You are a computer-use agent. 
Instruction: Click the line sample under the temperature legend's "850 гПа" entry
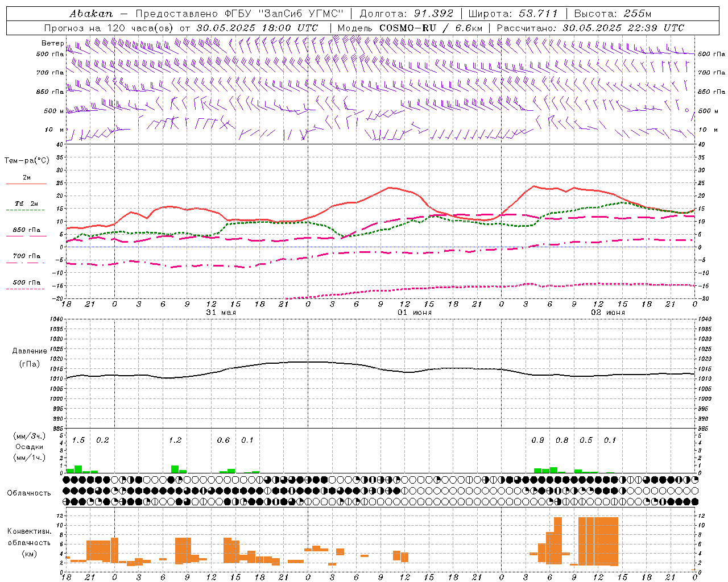coord(26,236)
